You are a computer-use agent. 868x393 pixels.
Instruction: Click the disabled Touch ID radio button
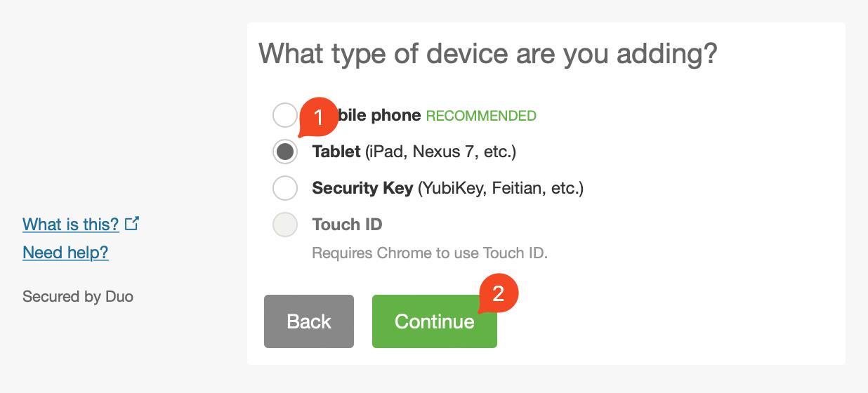[x=285, y=225]
